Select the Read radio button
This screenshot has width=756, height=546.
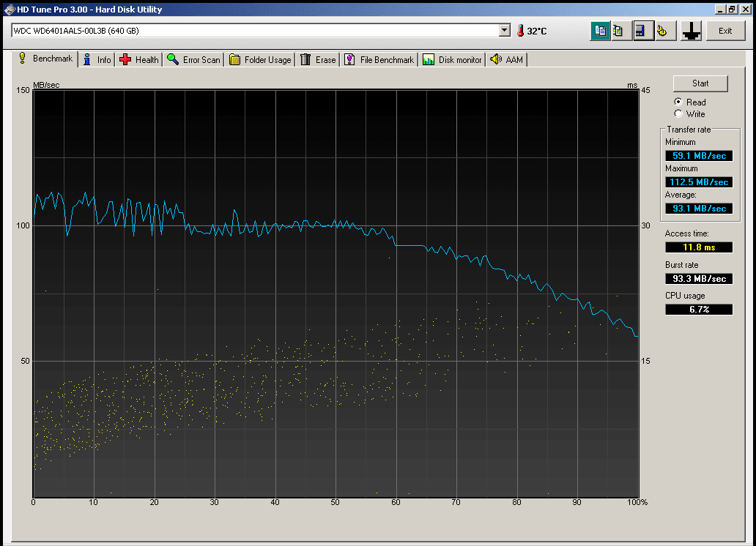678,102
